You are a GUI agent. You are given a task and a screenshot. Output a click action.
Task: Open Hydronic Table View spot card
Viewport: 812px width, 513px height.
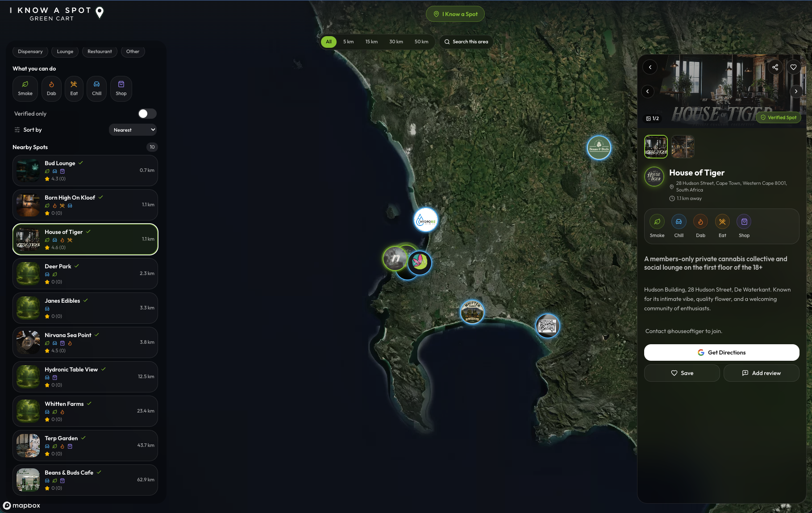coord(85,377)
